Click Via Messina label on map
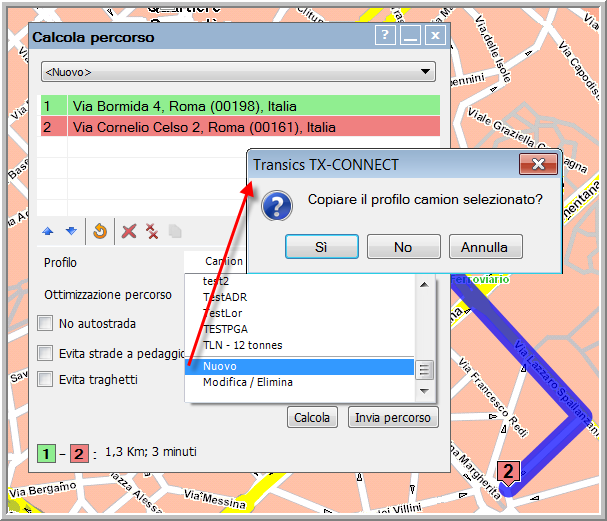The image size is (607, 521). click(214, 499)
